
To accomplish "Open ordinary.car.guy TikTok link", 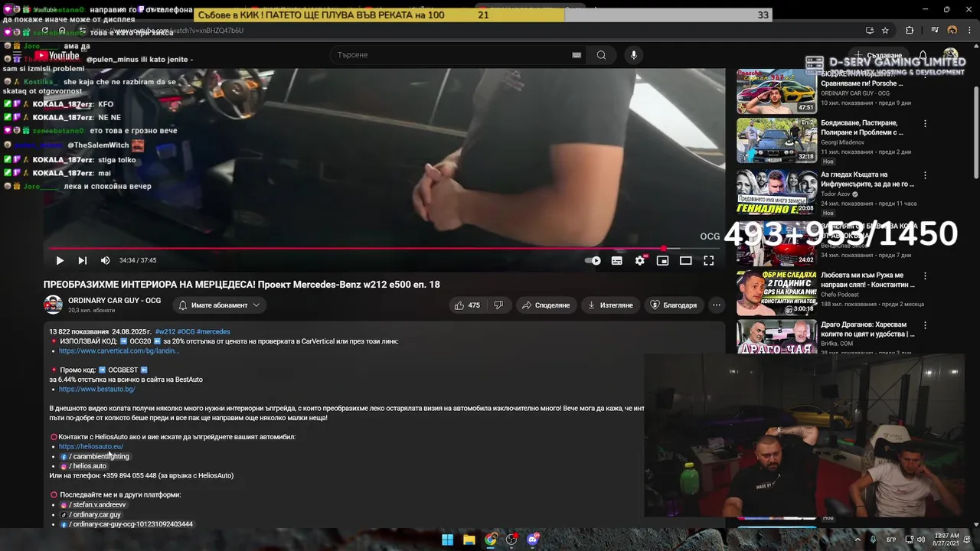I will 90,515.
